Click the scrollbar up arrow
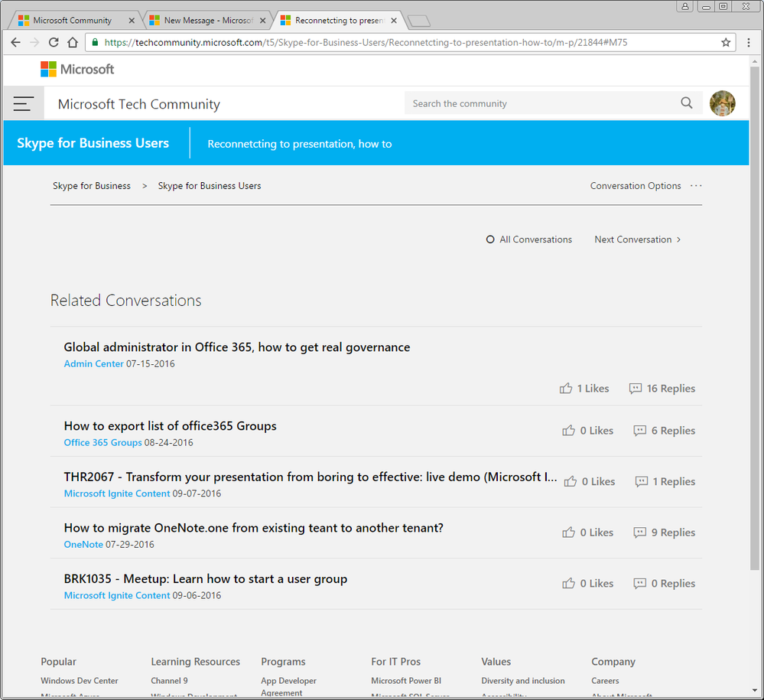The image size is (764, 700). 754,61
